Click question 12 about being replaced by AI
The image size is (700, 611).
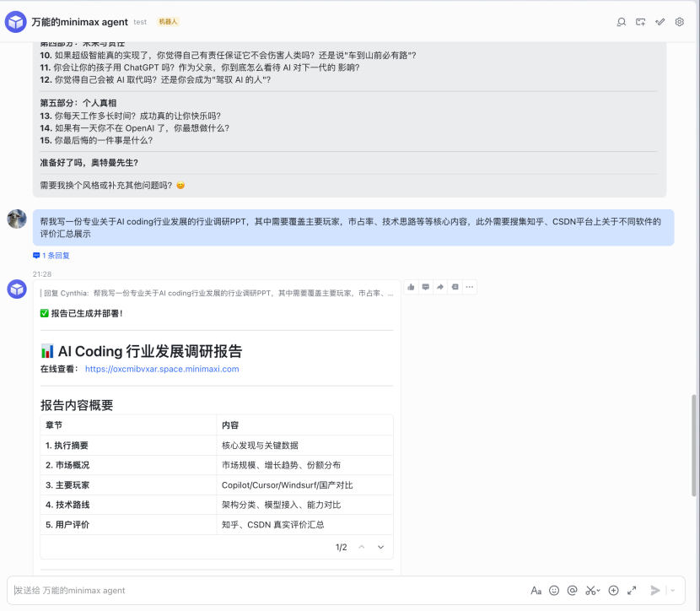coord(155,79)
